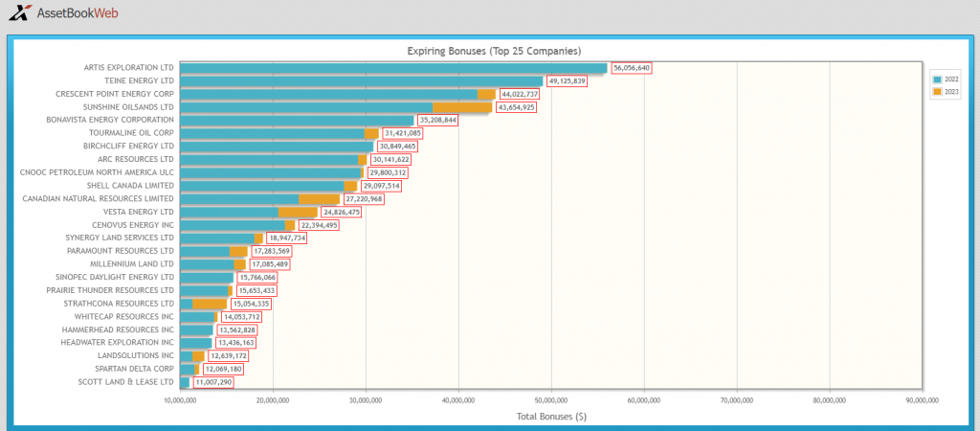Click the 49,125,839 value label
Viewport: 980px width, 431px height.
point(568,80)
